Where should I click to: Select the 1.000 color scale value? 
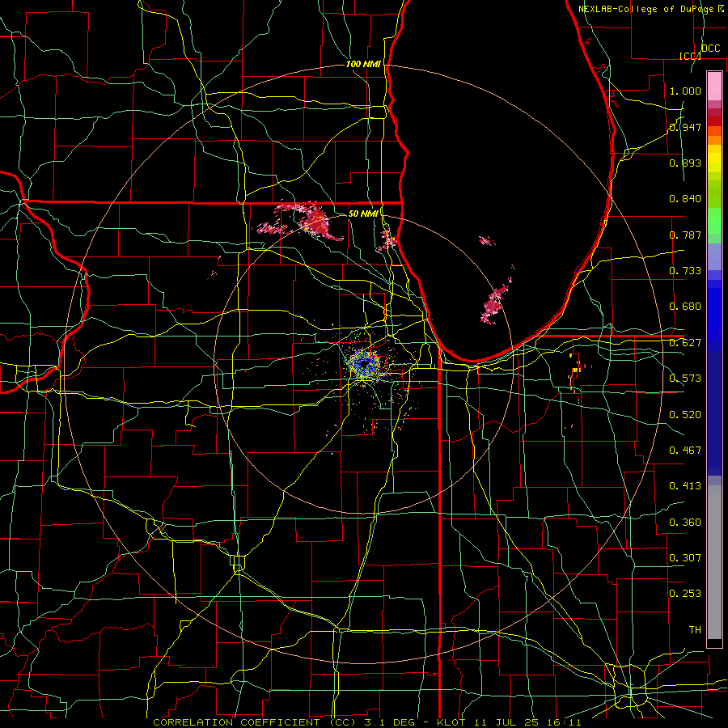pyautogui.click(x=685, y=91)
